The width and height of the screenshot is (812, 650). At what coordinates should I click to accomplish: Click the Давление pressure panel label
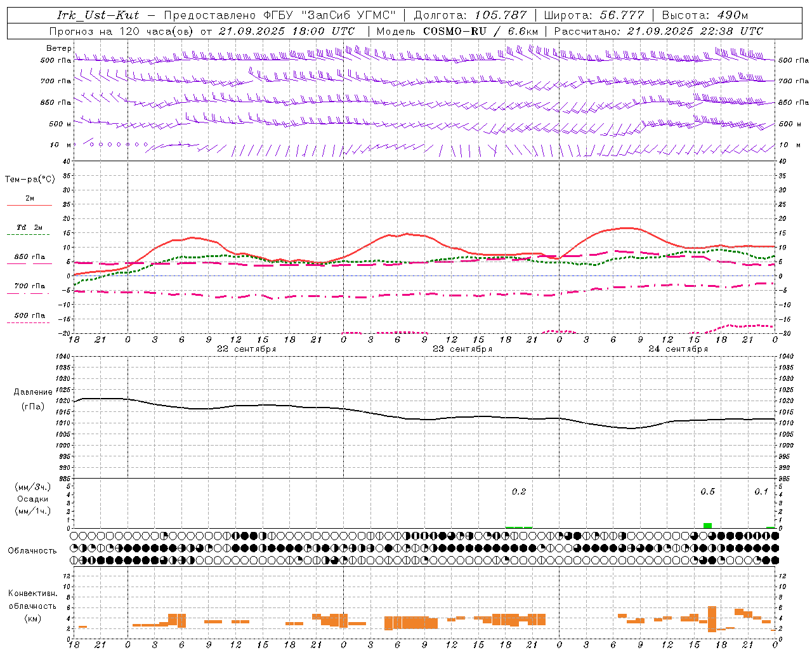tap(33, 392)
